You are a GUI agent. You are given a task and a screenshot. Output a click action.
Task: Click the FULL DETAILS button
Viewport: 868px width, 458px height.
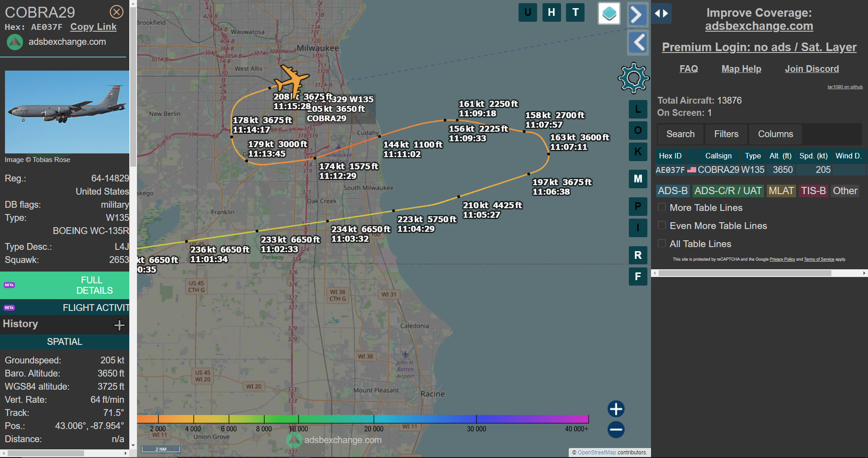coord(65,285)
